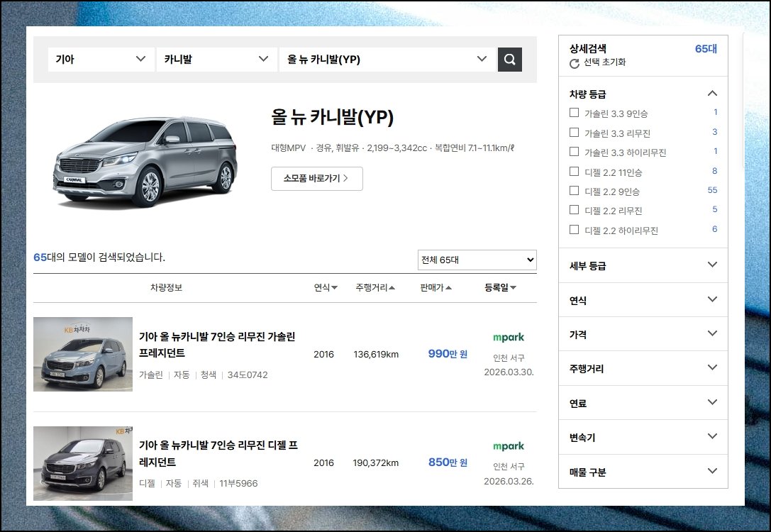This screenshot has height=532, width=771.
Task: Click the 소모품 바로가기 button
Action: [316, 179]
